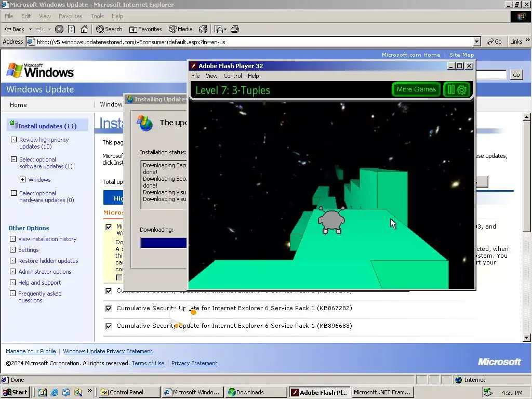This screenshot has width=532, height=399.
Task: Click the first quick launch desktop icon
Action: pos(43,392)
